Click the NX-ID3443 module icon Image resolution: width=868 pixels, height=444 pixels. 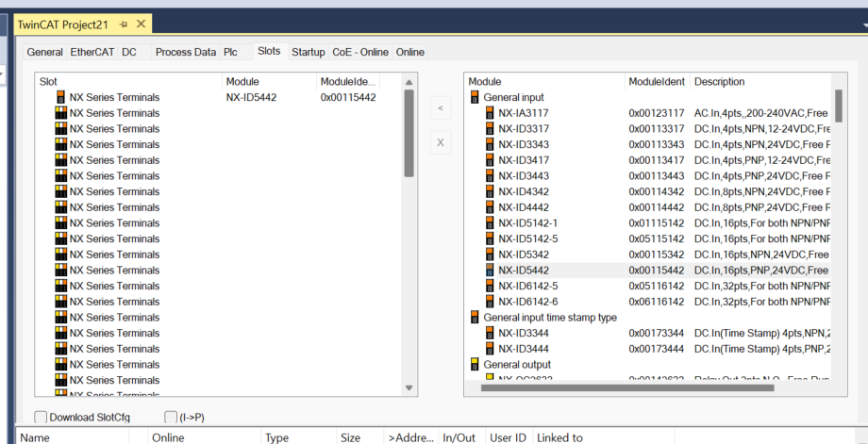pos(490,176)
